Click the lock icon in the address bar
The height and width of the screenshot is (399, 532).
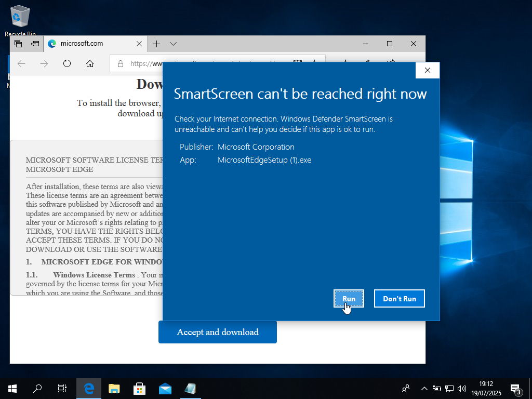click(x=119, y=63)
